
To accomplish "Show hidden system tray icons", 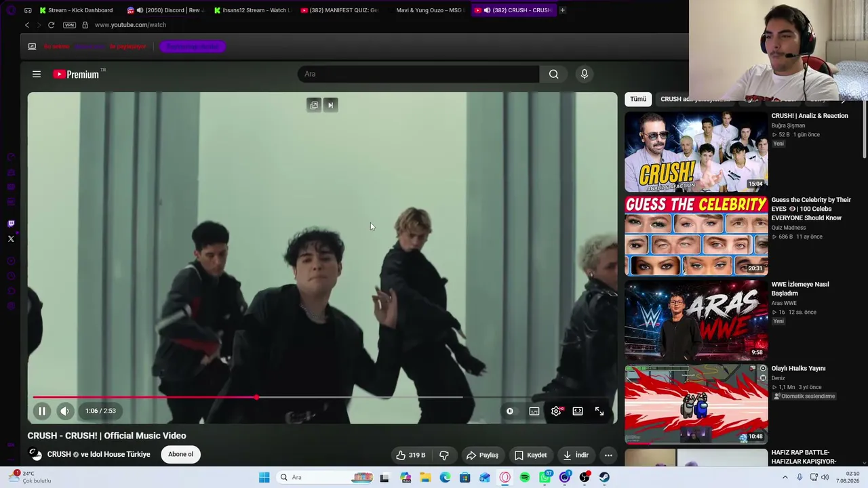I will coord(787,477).
